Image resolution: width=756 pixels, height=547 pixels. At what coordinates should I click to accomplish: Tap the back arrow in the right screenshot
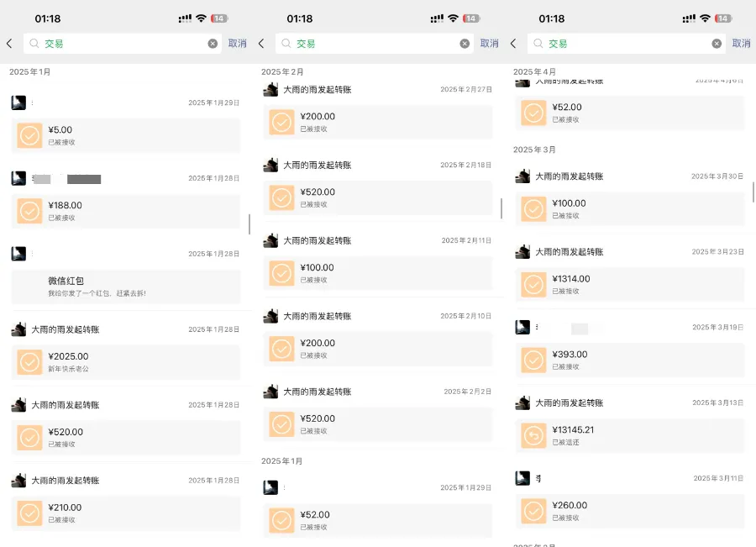tap(513, 44)
